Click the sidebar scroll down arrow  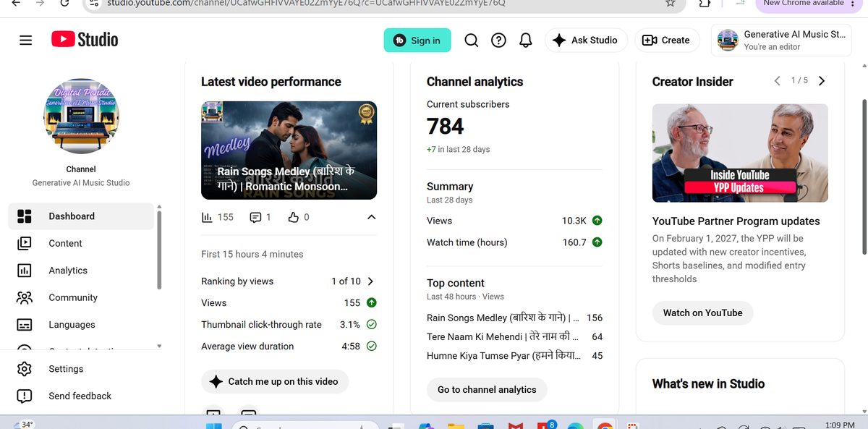click(159, 347)
